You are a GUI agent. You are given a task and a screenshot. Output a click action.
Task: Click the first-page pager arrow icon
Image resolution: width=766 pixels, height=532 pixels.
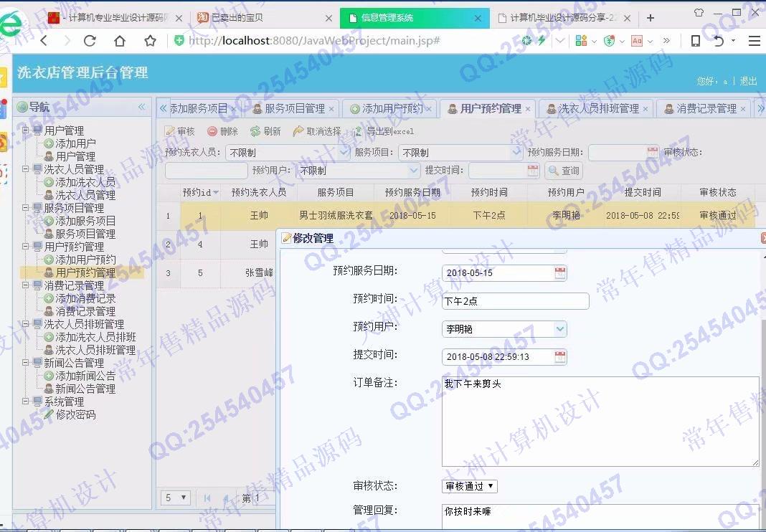(207, 498)
